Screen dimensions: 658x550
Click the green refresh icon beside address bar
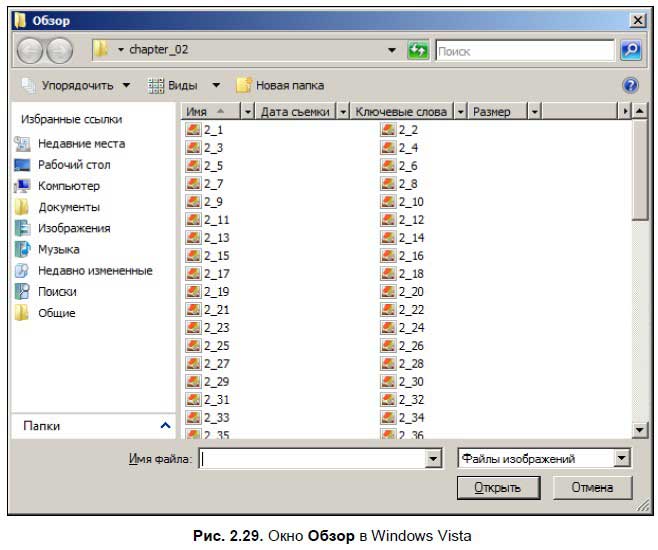(418, 51)
